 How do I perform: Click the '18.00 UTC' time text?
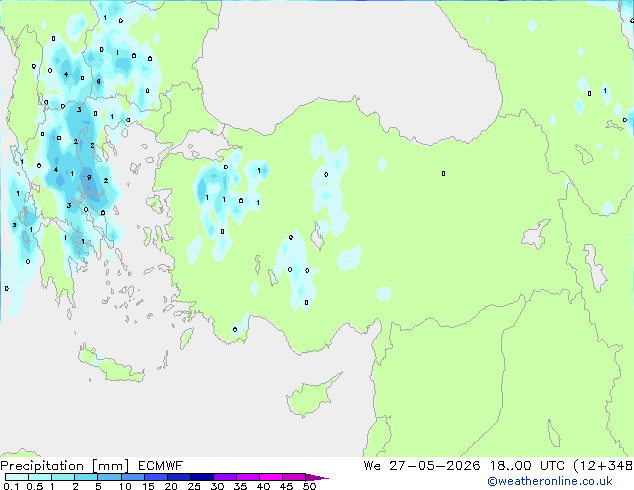[527, 466]
